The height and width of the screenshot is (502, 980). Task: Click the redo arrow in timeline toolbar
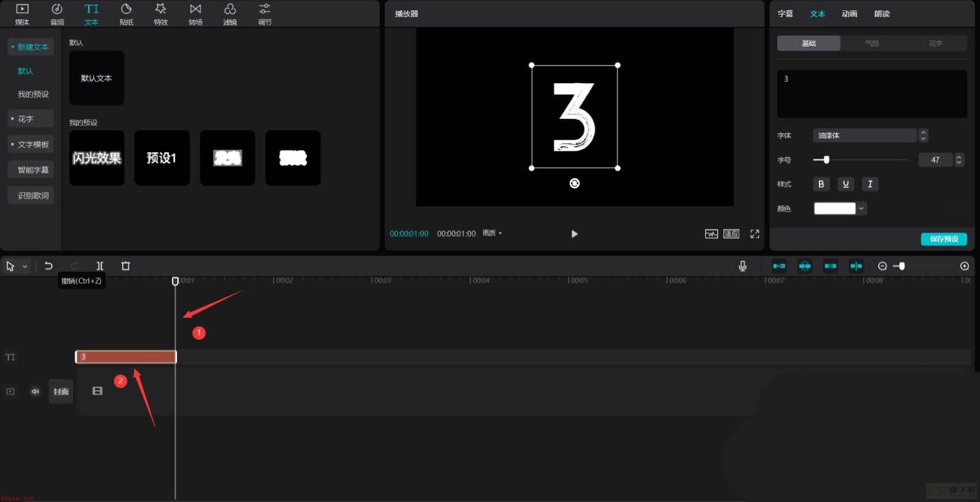74,266
